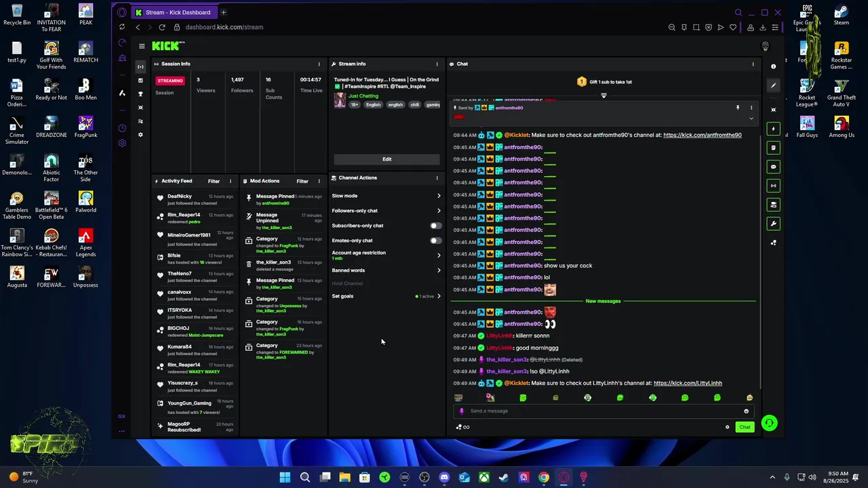Open Channel Actions panel options menu
Image resolution: width=868 pixels, height=488 pixels.
point(437,178)
